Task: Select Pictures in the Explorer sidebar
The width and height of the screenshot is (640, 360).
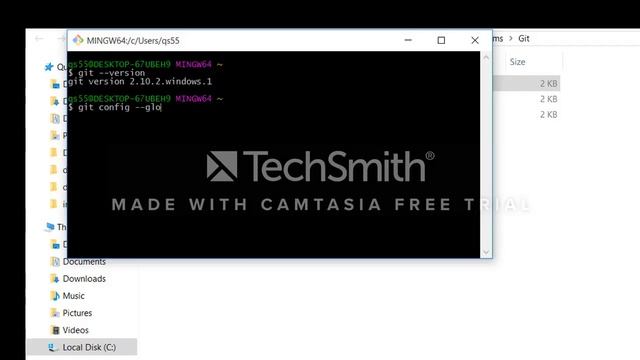Action: tap(77, 313)
